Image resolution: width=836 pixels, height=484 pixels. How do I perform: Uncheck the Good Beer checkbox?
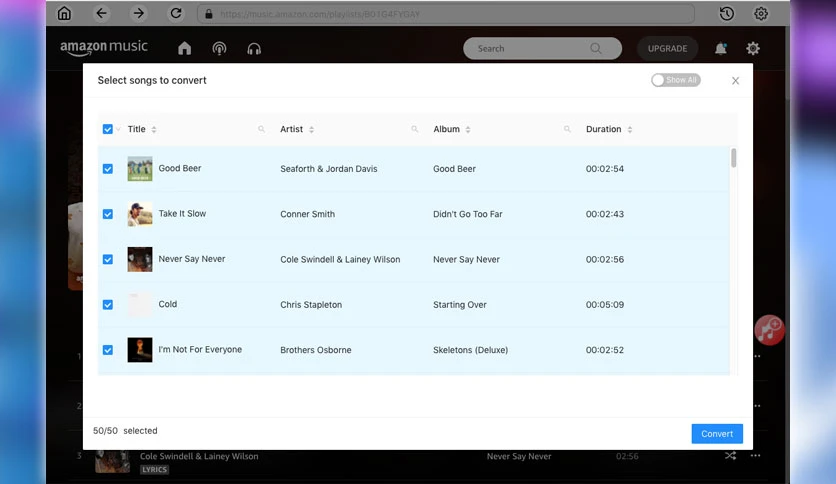click(x=108, y=169)
